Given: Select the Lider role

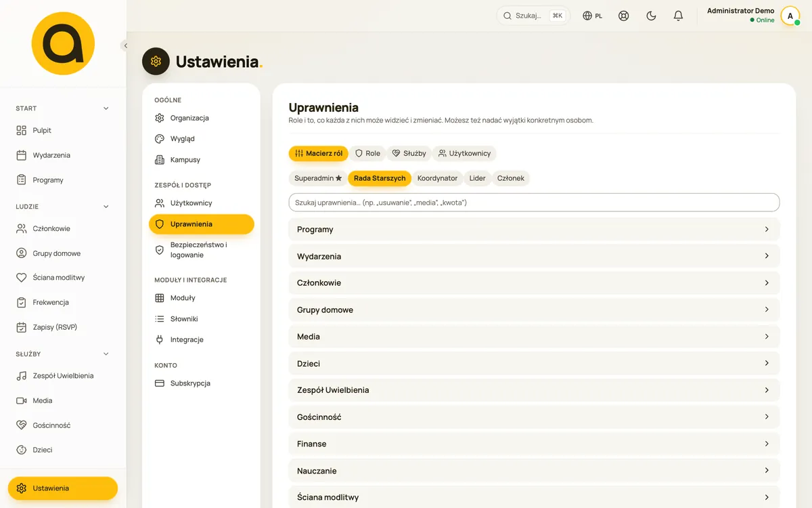Looking at the screenshot, I should (478, 178).
